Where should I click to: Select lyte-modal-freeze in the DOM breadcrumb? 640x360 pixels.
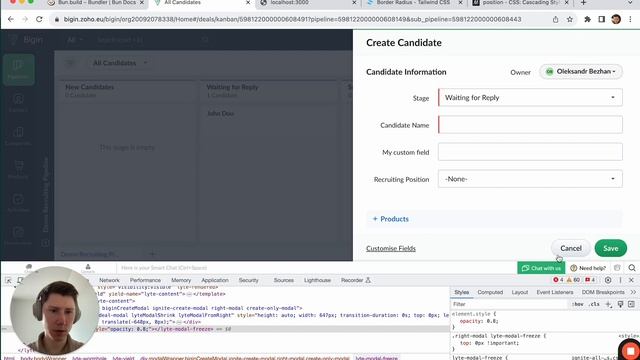pyautogui.click(x=376, y=358)
